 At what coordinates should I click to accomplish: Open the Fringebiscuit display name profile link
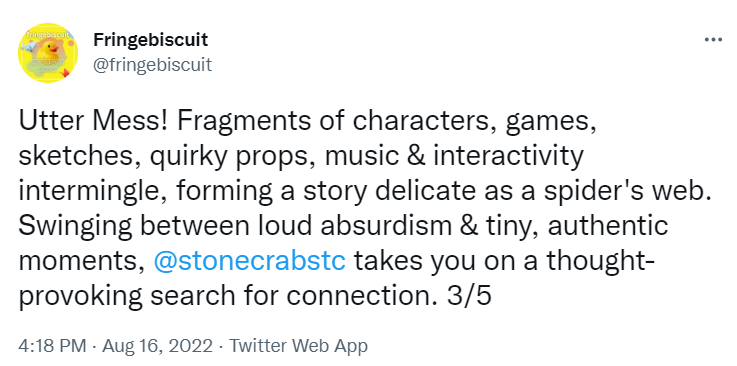[150, 39]
